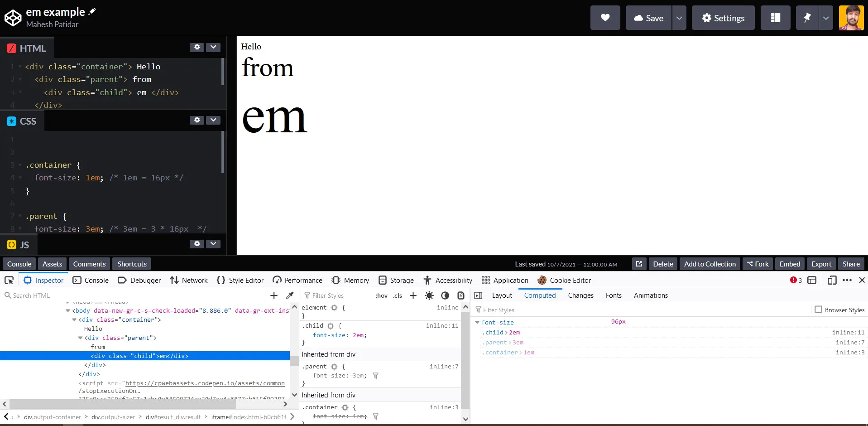Viewport: 868px width, 426px height.
Task: Switch to the Layout tab
Action: tap(502, 295)
